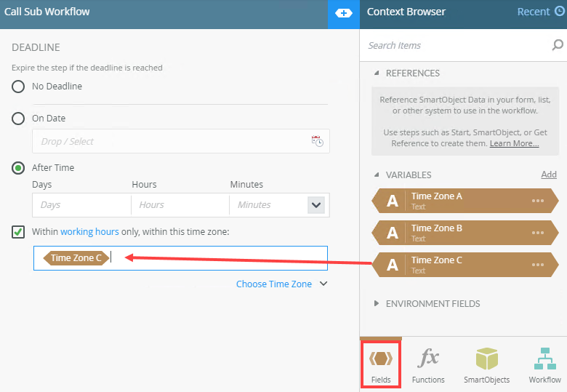Open the working hours link
The height and width of the screenshot is (392, 567).
point(89,232)
